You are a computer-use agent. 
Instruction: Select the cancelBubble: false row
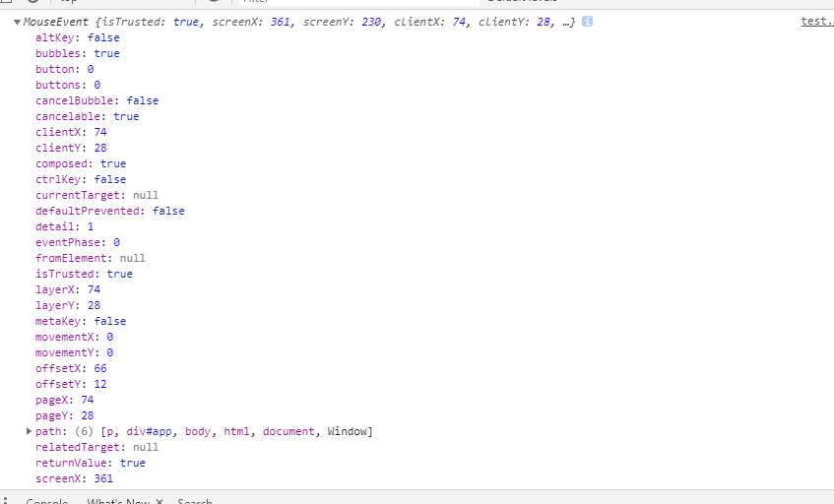(96, 101)
